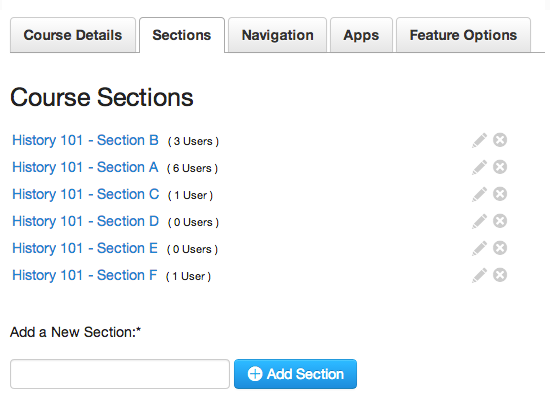
Task: Open History 101 - Section D link
Action: click(x=85, y=221)
